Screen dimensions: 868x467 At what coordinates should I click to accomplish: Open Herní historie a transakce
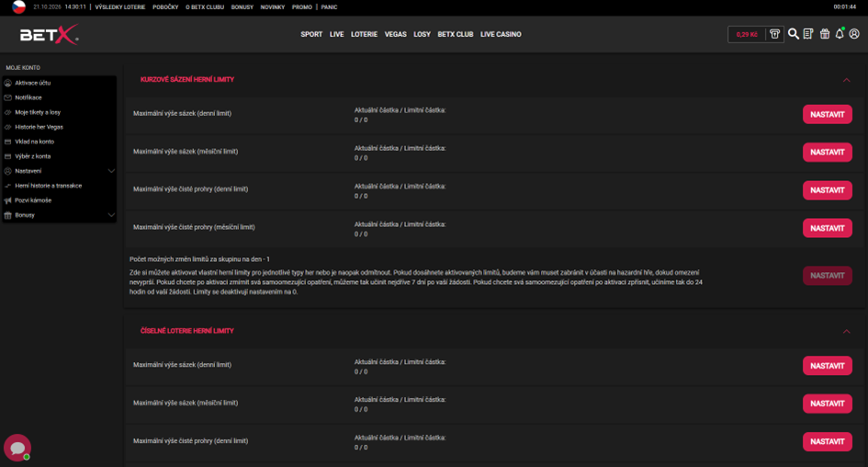click(48, 186)
